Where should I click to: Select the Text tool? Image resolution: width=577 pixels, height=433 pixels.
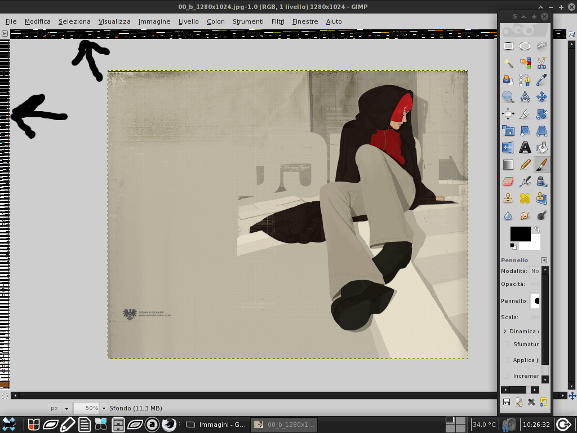(x=525, y=148)
